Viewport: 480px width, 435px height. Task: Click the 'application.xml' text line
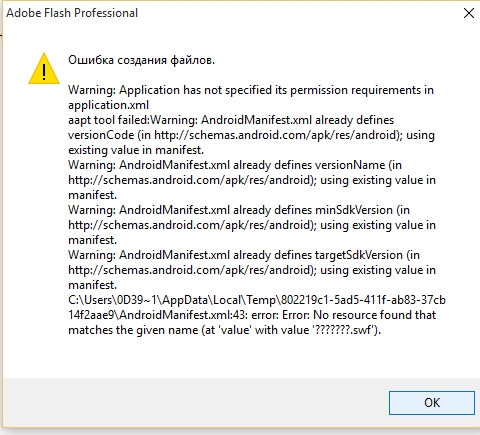coord(108,105)
